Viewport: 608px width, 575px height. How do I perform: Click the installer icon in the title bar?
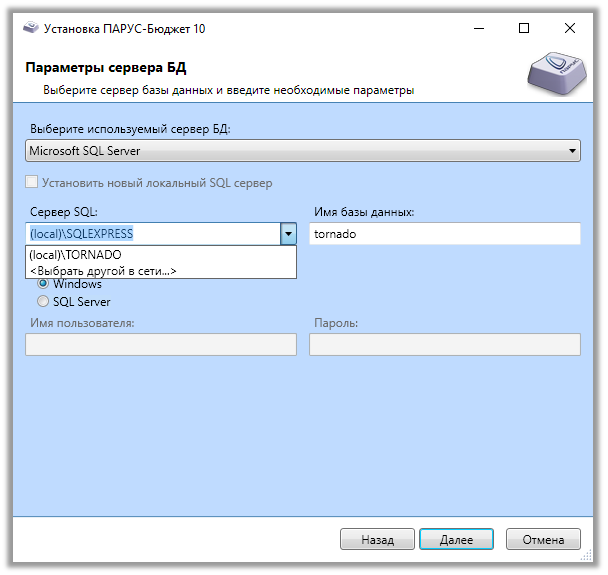[x=30, y=29]
